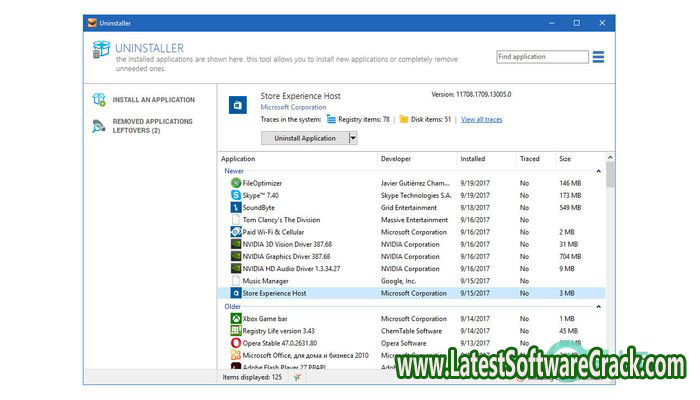Viewport: 700px width, 400px height.
Task: Select the SoundByte row
Action: pos(412,208)
